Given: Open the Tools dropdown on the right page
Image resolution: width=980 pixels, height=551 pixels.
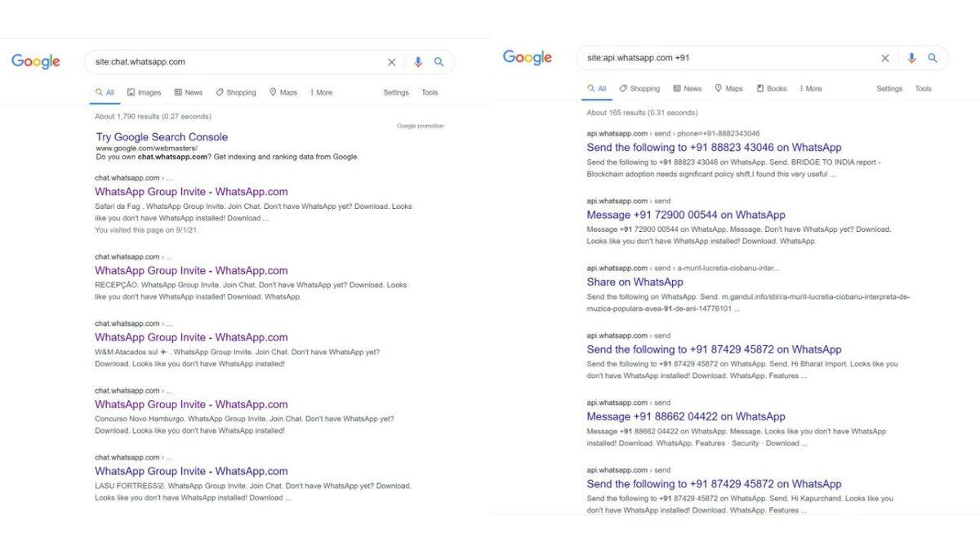Looking at the screenshot, I should click(x=923, y=88).
